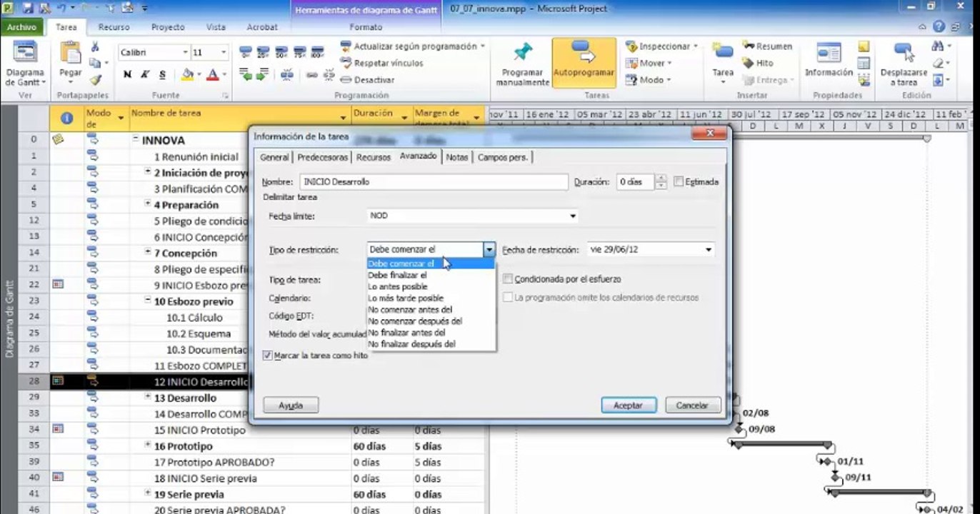Switch to the Predecesoras tab

323,157
